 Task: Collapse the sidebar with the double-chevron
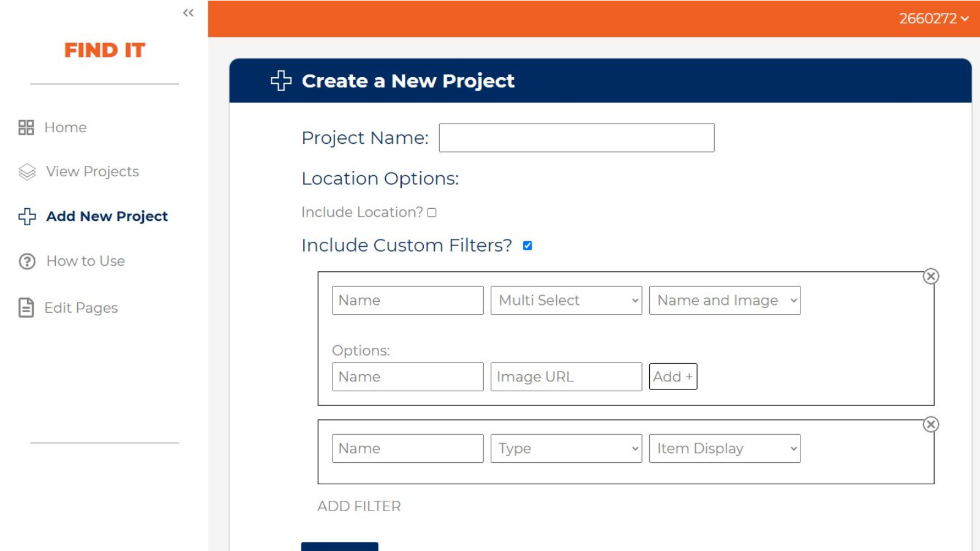pos(188,12)
